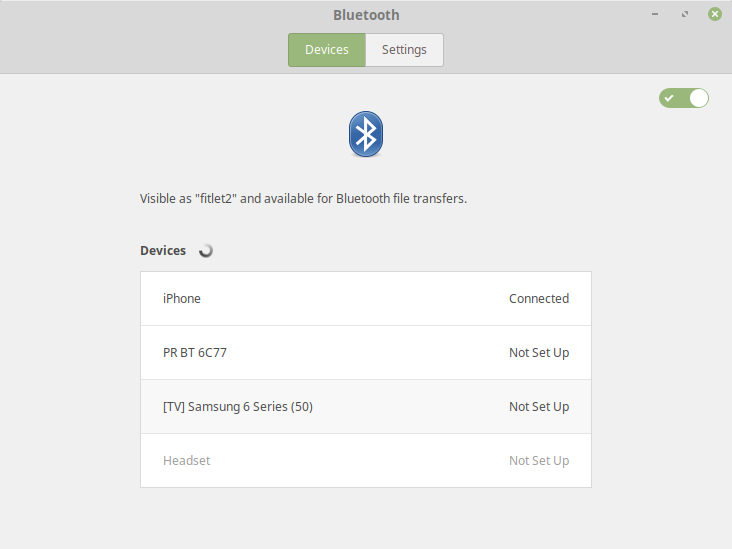Minimize the Bluetooth window
Viewport: 732px width, 549px height.
coord(655,14)
